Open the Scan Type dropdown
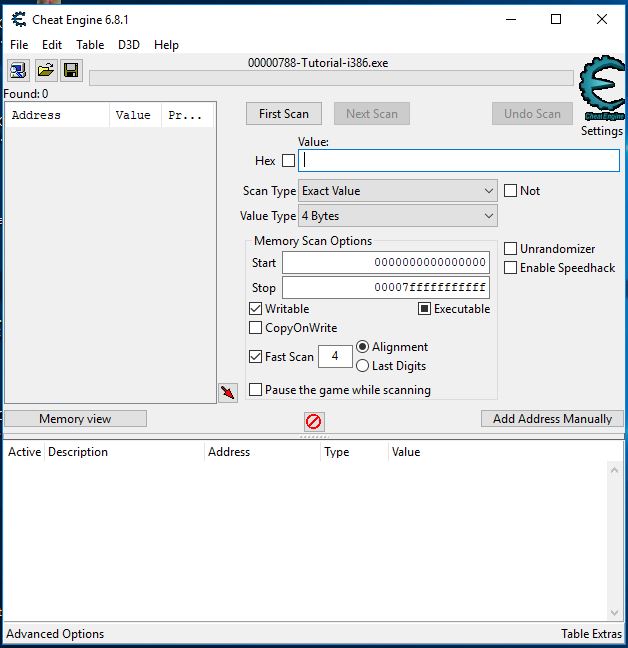 point(397,191)
